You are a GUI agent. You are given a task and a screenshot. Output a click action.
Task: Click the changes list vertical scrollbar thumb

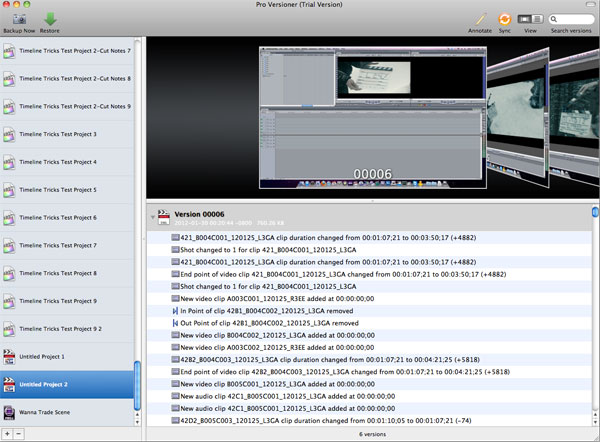[x=595, y=212]
